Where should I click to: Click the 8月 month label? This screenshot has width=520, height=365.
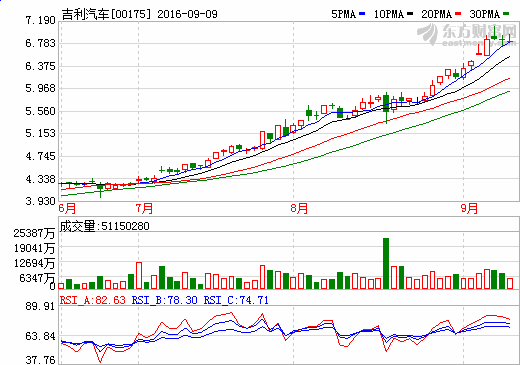[299, 209]
